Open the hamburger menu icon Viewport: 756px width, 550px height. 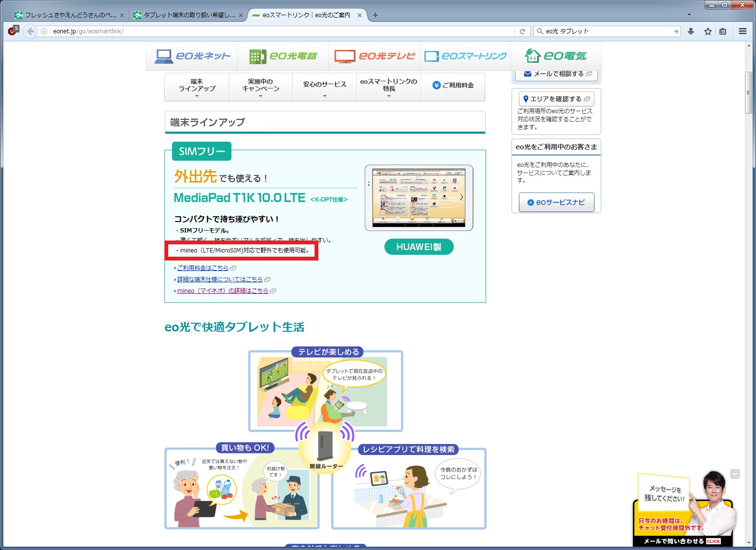[742, 31]
